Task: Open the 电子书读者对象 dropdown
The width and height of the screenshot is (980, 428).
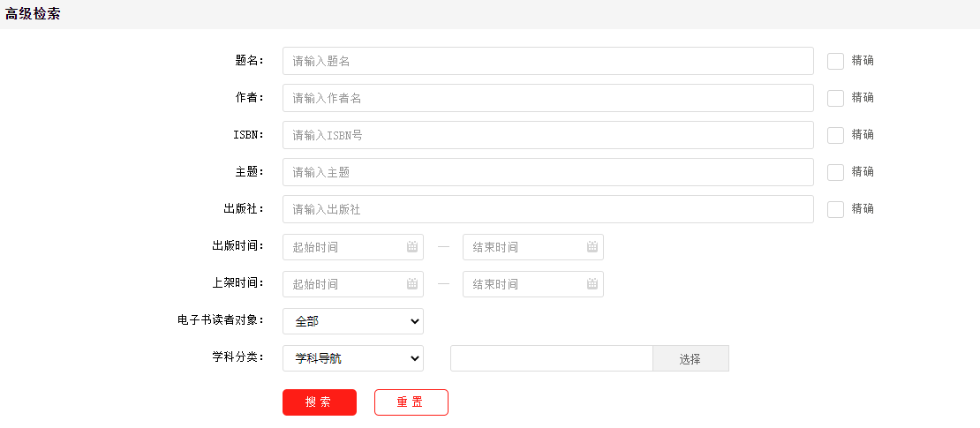Action: click(353, 321)
